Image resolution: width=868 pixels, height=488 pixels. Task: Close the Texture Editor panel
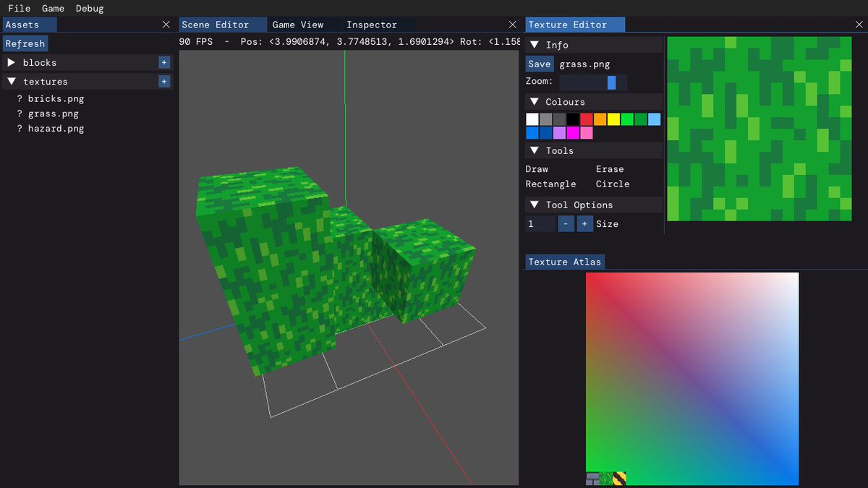(859, 25)
